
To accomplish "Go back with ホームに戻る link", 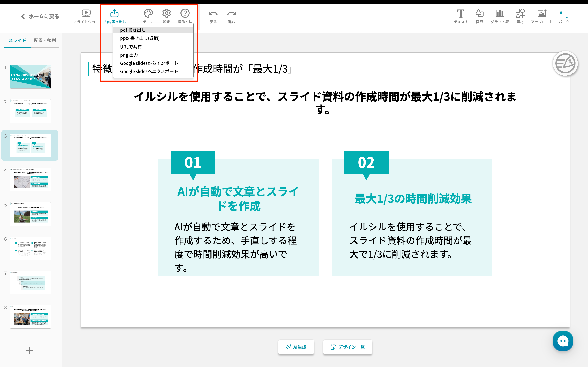I will tap(40, 17).
